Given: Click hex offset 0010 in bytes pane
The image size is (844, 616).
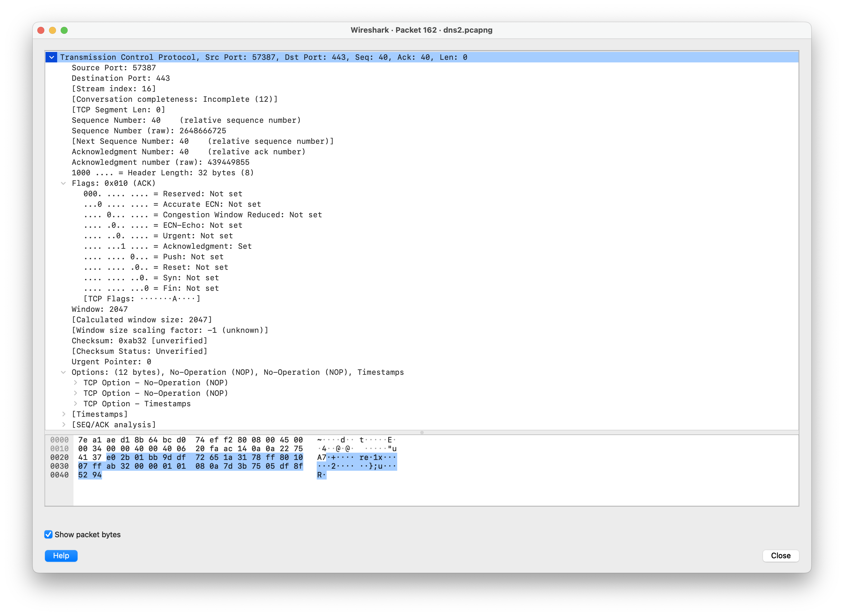Looking at the screenshot, I should (x=59, y=449).
